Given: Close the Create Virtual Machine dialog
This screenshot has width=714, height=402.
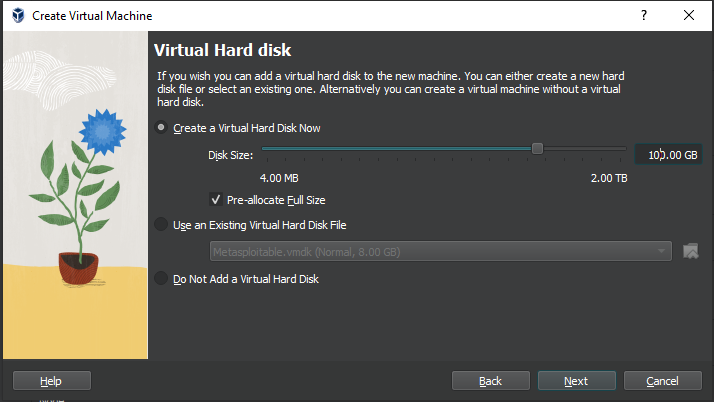Looking at the screenshot, I should pos(689,16).
